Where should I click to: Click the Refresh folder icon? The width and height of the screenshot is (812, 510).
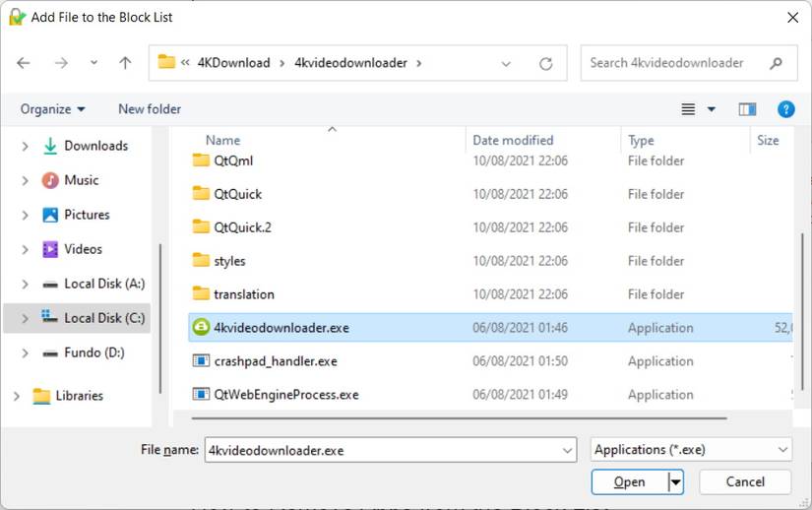click(x=546, y=63)
